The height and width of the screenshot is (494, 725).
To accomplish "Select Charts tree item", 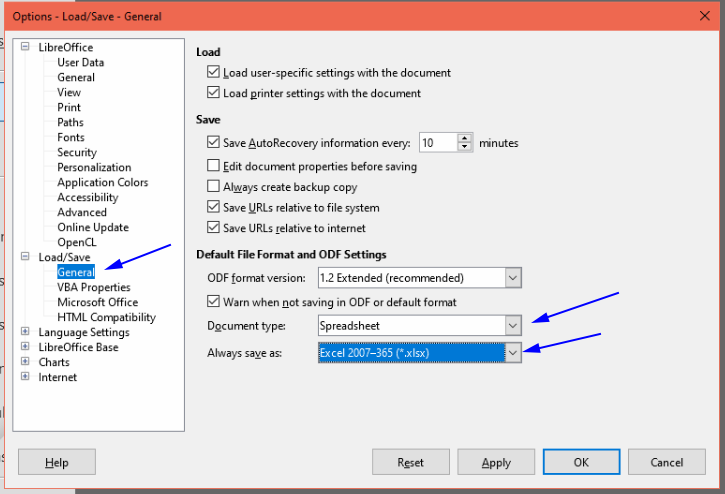I will 54,362.
